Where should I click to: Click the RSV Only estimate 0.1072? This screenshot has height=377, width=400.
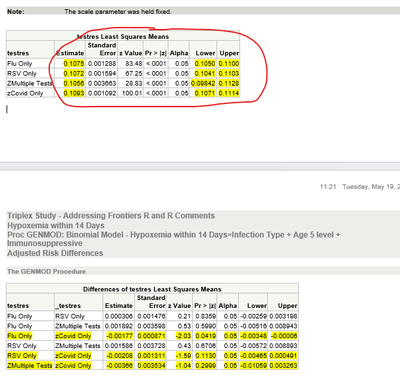click(x=74, y=73)
